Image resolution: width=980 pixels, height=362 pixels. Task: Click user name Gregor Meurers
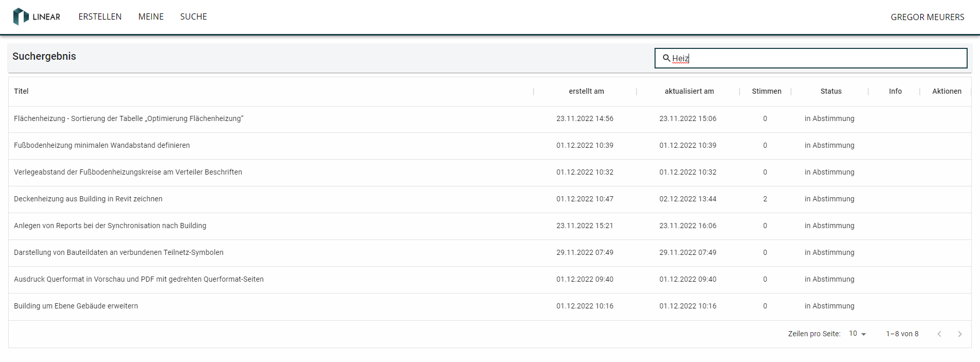coord(927,17)
